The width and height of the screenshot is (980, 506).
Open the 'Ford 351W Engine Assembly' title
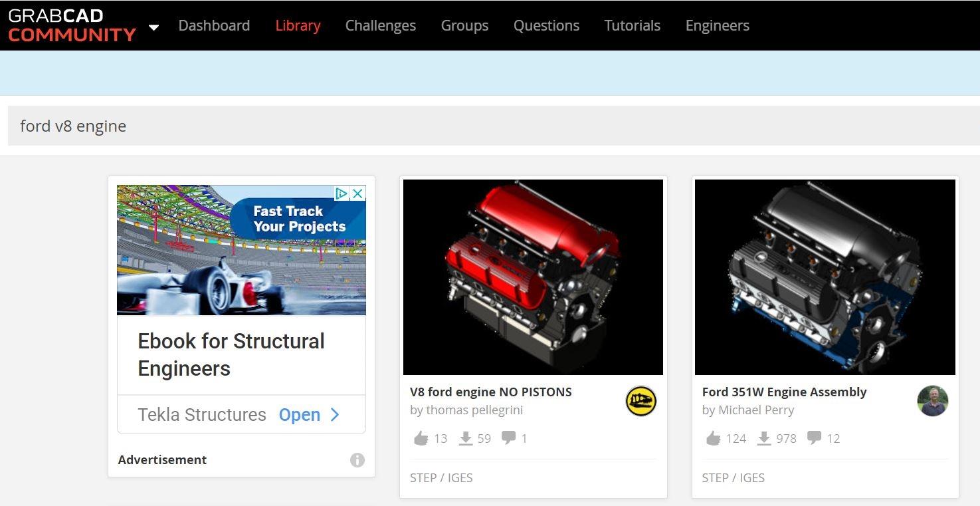784,392
